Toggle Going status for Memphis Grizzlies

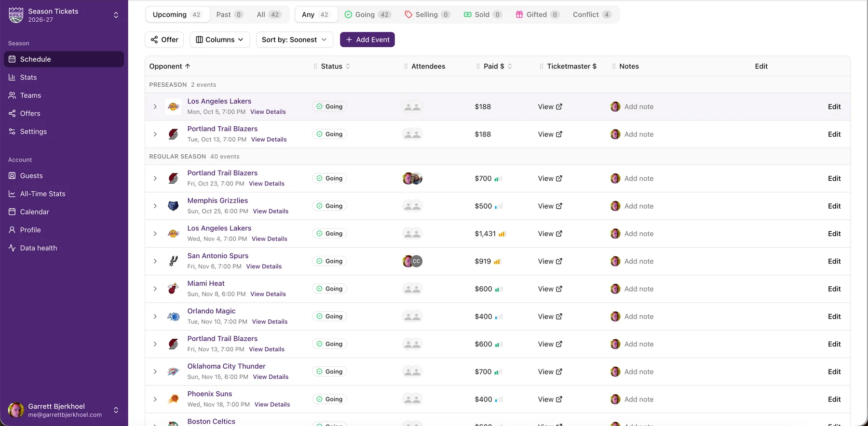pyautogui.click(x=329, y=206)
